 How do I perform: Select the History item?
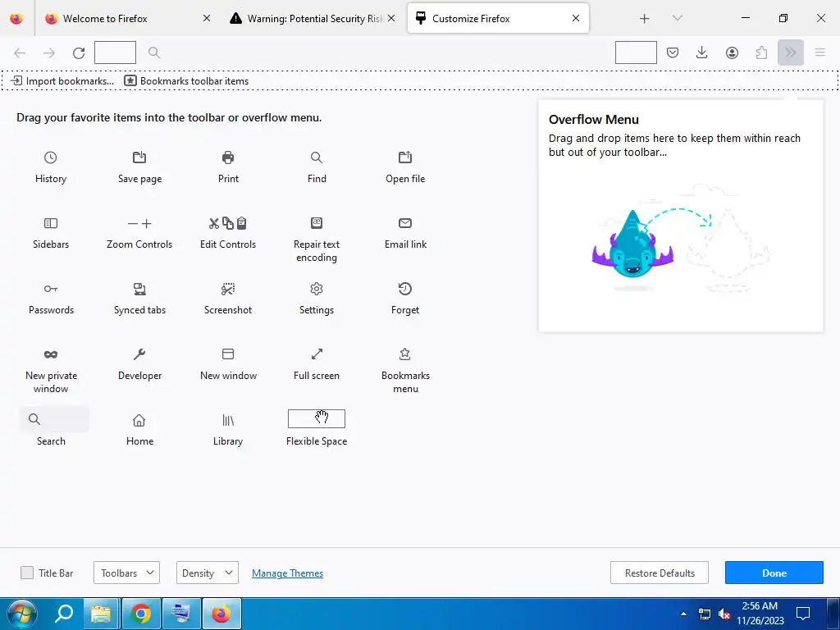tap(50, 167)
